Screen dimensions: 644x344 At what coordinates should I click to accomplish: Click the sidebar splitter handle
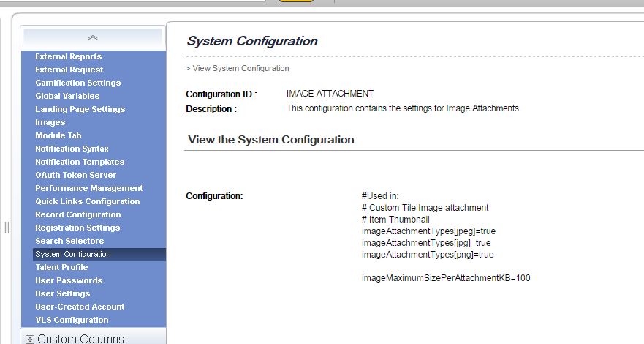click(x=7, y=228)
